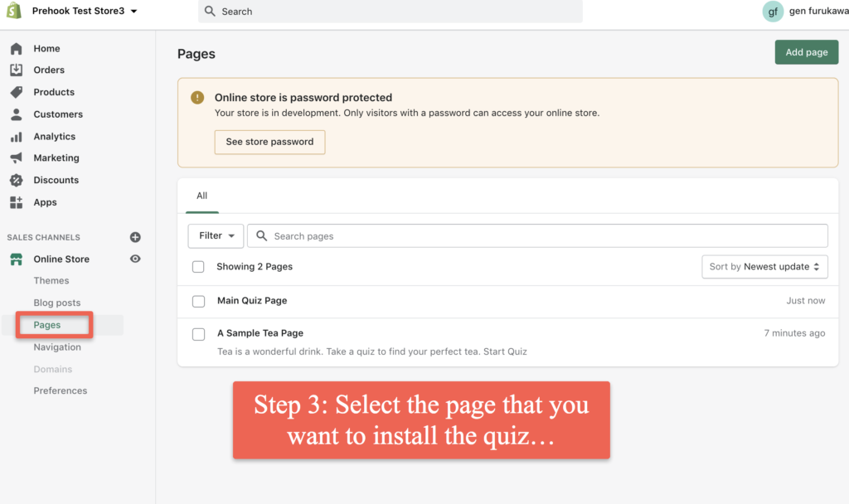Select the Discounts badge icon

(x=17, y=180)
